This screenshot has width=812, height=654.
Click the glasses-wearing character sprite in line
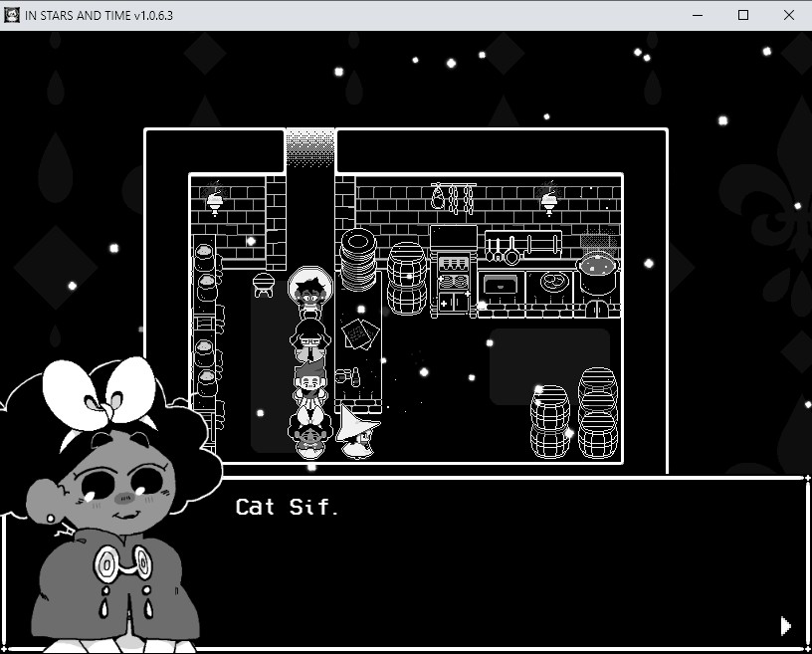(x=309, y=340)
